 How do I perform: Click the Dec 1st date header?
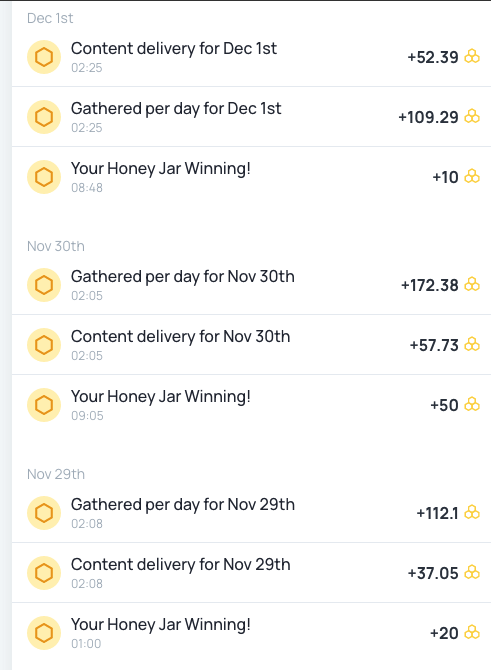[50, 18]
